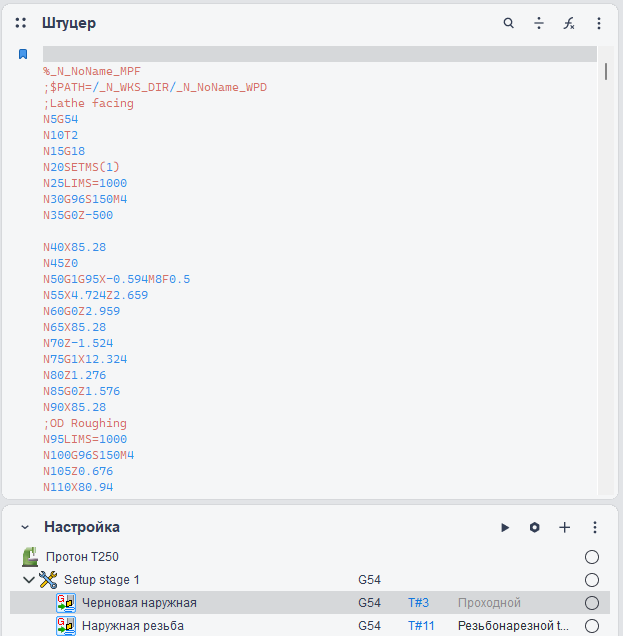The height and width of the screenshot is (636, 623).
Task: Select the Черновая наружная operation
Action: click(139, 603)
